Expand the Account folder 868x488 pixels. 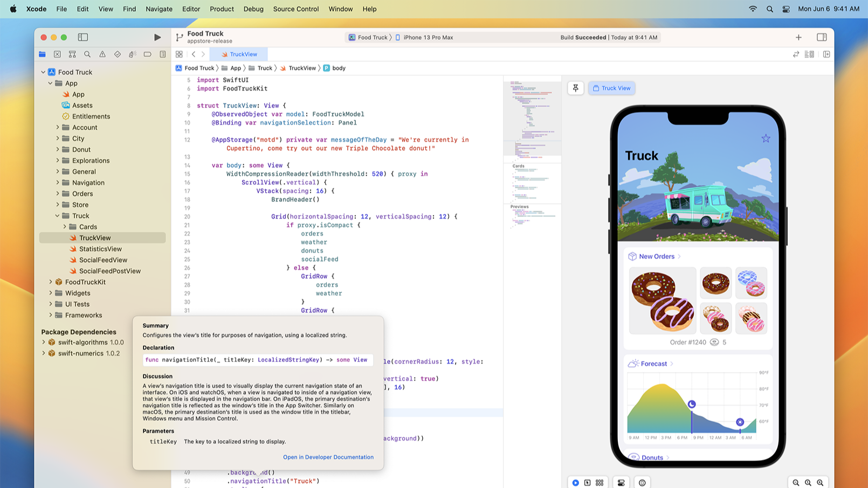click(x=58, y=128)
